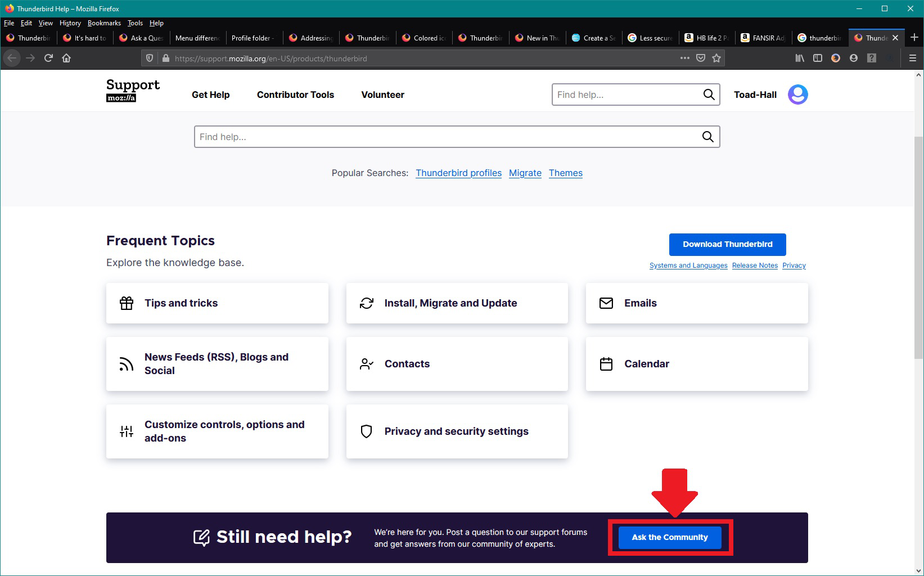Open the Tools menu
The height and width of the screenshot is (576, 924).
(135, 23)
